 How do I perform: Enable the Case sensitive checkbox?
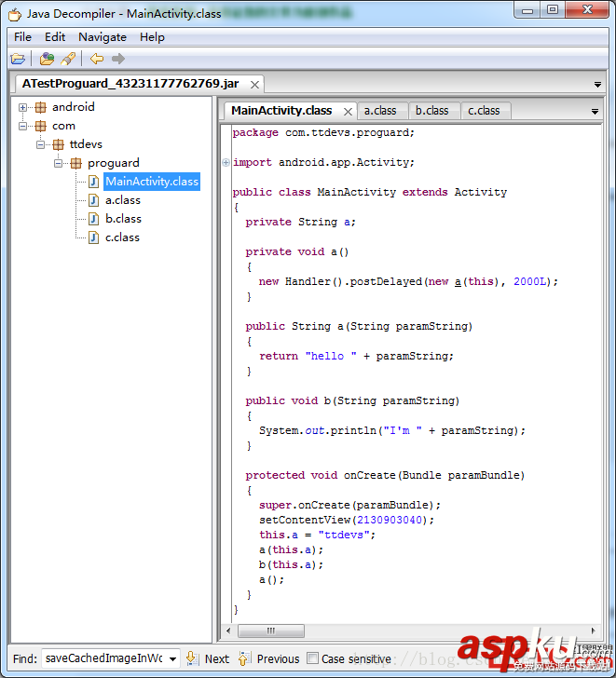coord(312,658)
